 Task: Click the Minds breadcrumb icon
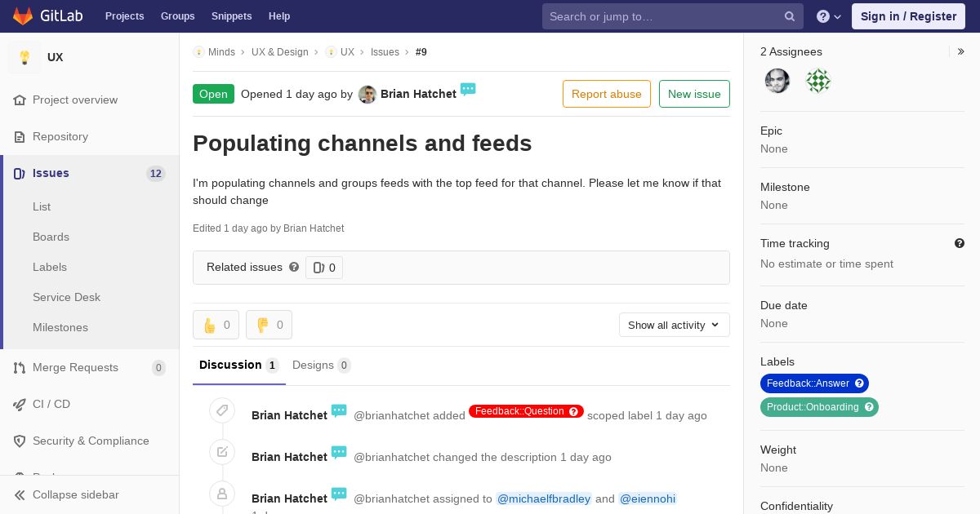[198, 52]
